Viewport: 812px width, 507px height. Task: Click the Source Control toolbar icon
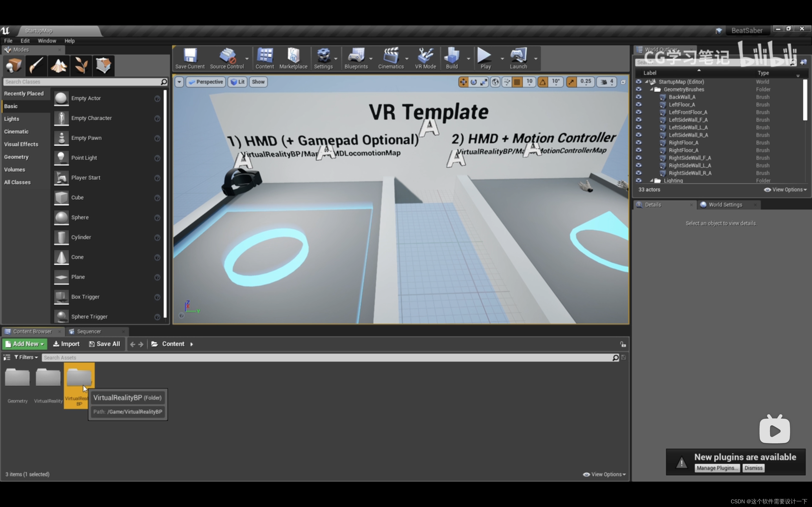228,57
